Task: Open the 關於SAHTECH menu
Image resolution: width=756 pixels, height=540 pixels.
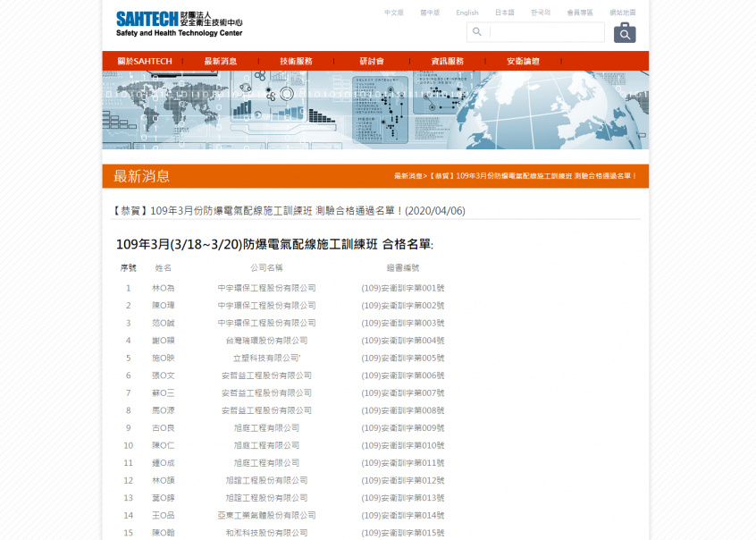Action: (x=144, y=61)
